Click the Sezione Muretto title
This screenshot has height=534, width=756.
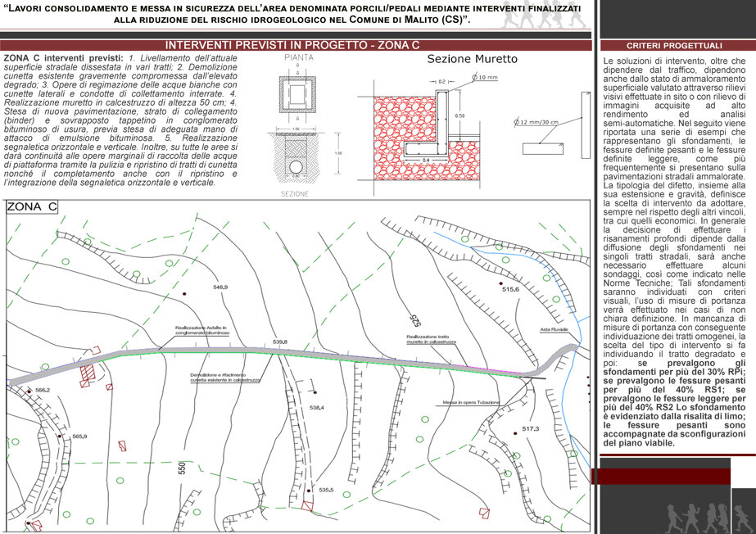pos(472,59)
